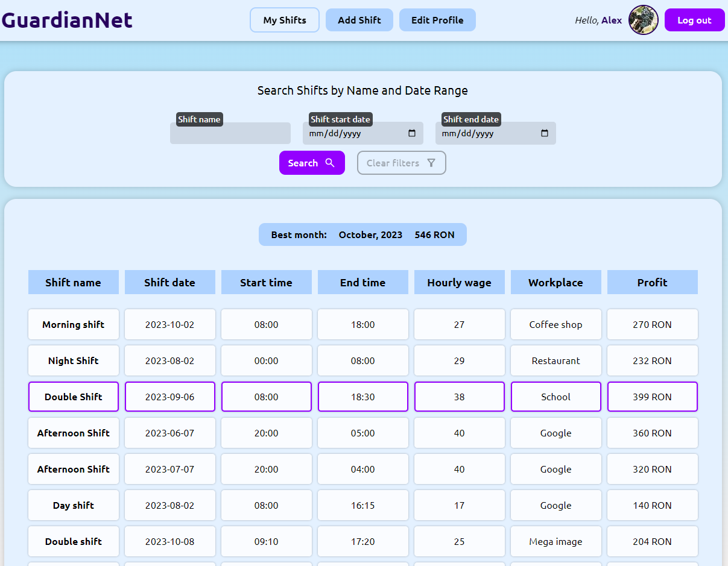Viewport: 728px width, 566px height.
Task: Click the user avatar picture
Action: click(643, 20)
